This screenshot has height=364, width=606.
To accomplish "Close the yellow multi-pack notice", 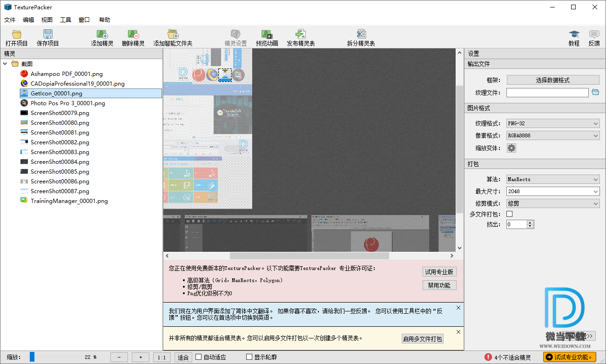I will [458, 332].
